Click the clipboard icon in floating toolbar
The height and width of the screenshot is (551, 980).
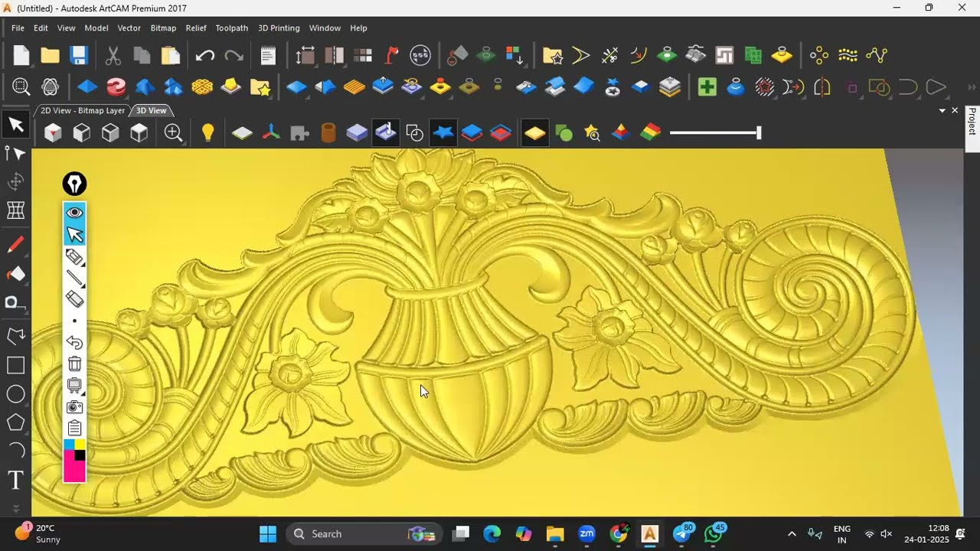click(x=74, y=428)
